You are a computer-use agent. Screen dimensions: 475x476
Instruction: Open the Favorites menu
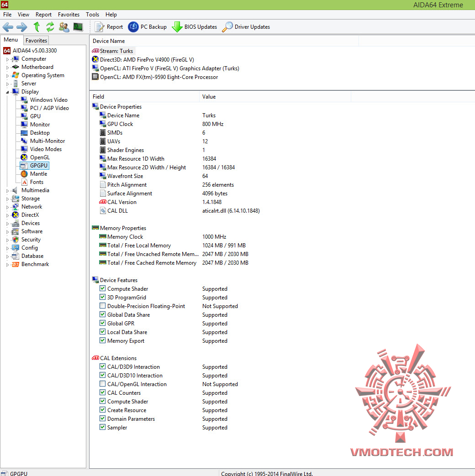click(x=69, y=15)
